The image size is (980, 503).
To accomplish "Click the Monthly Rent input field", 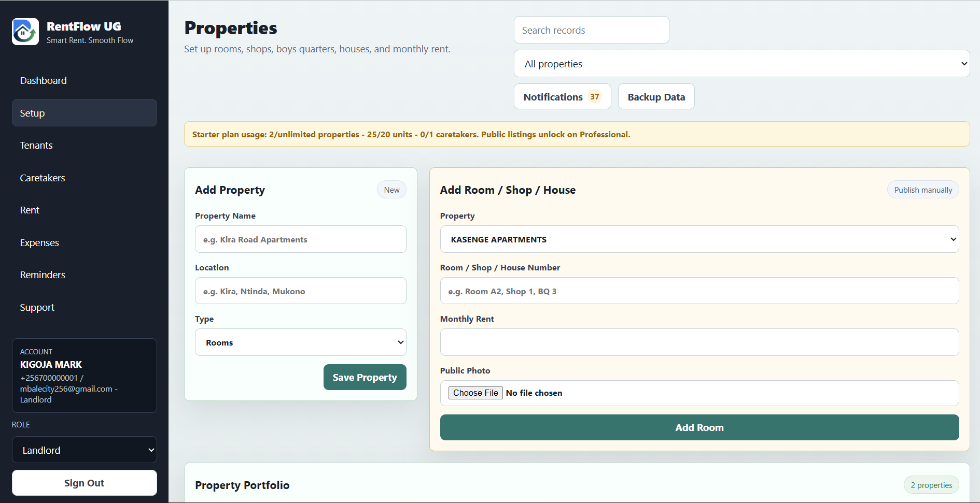I will point(699,342).
